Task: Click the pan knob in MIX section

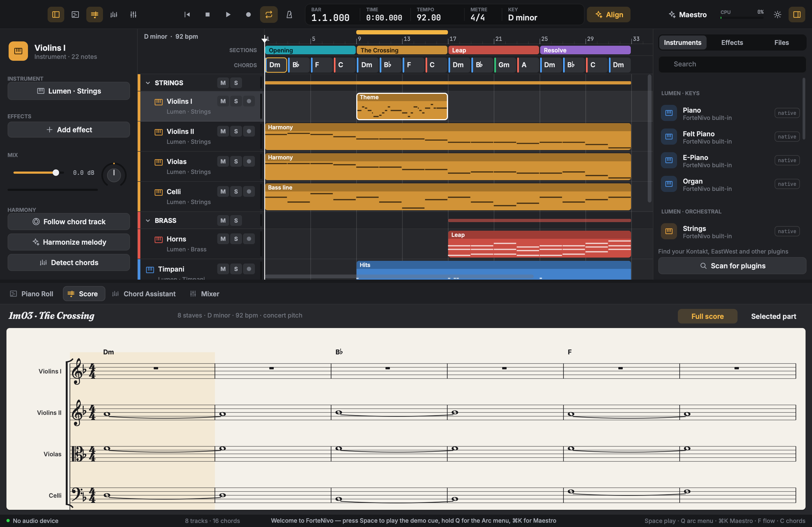Action: 114,175
